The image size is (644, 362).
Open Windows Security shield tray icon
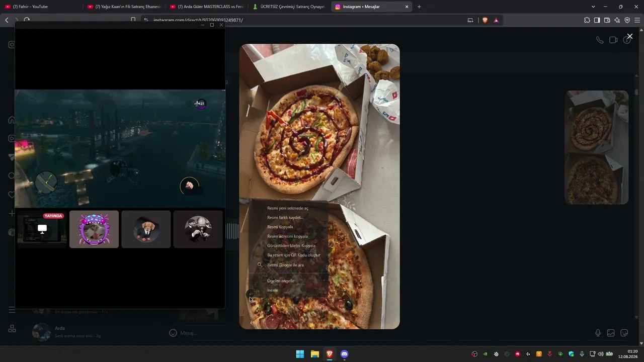tap(571, 354)
